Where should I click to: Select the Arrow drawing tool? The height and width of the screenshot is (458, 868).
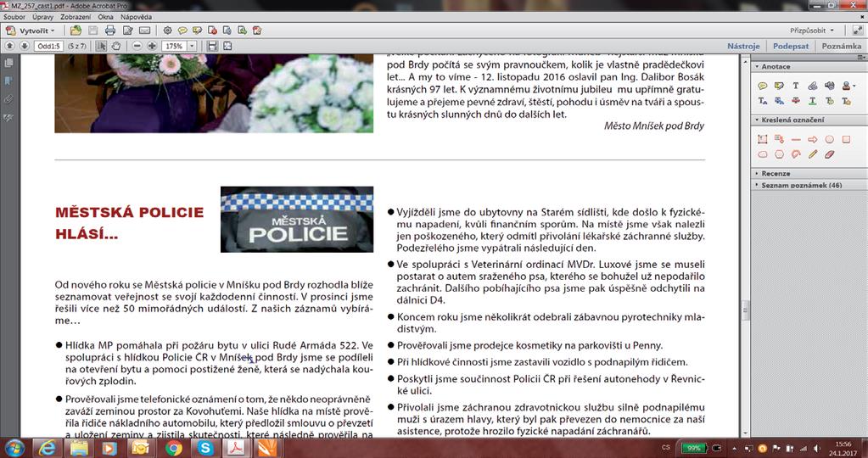click(813, 139)
